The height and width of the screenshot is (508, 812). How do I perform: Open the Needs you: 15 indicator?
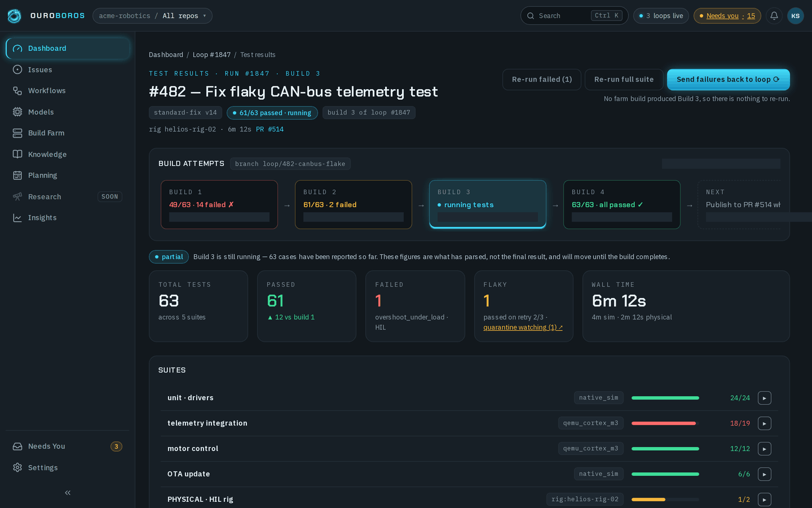pos(727,16)
